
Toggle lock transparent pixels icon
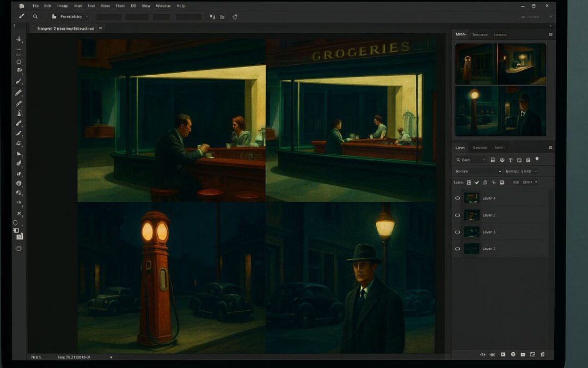[x=469, y=183]
